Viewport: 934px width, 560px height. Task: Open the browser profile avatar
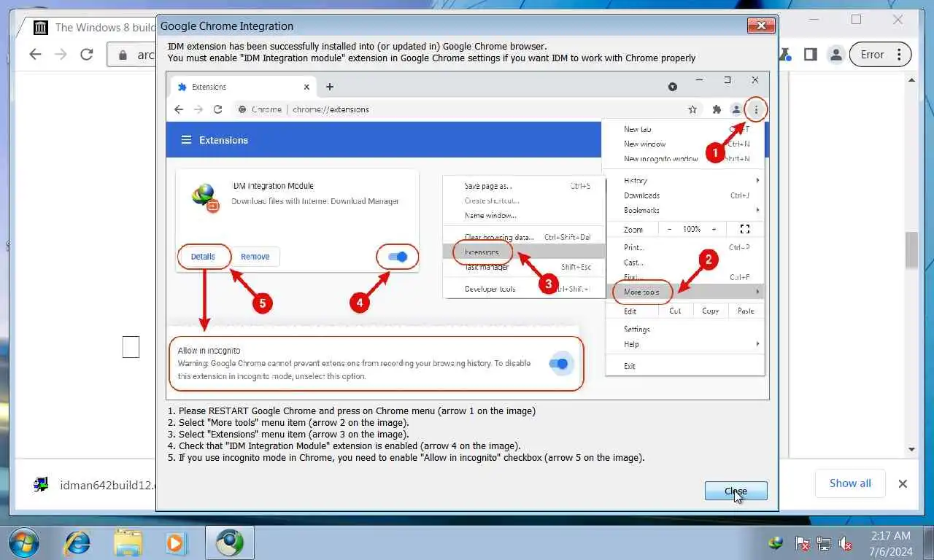836,55
